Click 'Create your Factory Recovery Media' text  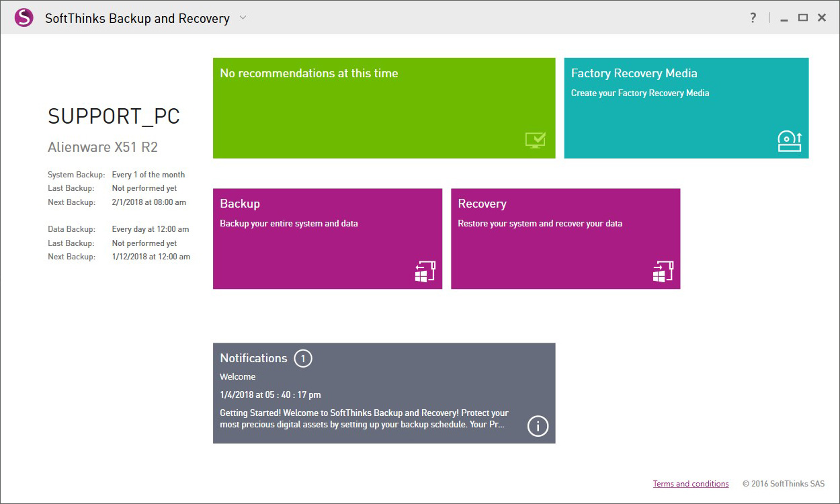[x=640, y=93]
